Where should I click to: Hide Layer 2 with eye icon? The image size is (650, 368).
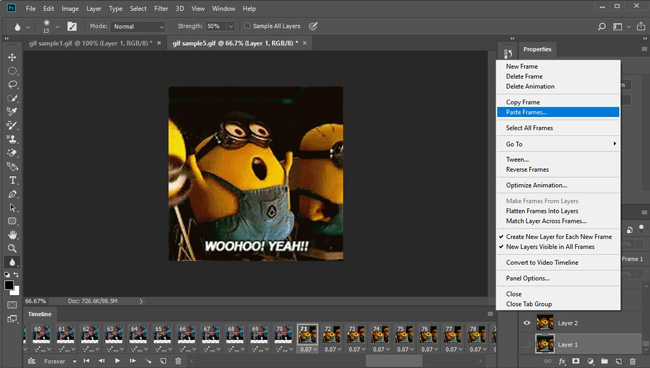tap(526, 323)
